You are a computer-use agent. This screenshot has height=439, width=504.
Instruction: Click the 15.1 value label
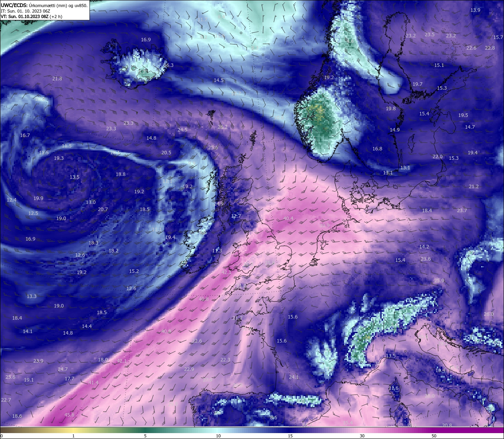439,65
